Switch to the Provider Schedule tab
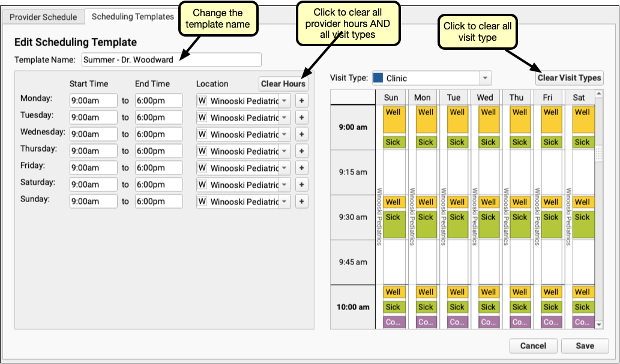The image size is (620, 364). [x=43, y=17]
